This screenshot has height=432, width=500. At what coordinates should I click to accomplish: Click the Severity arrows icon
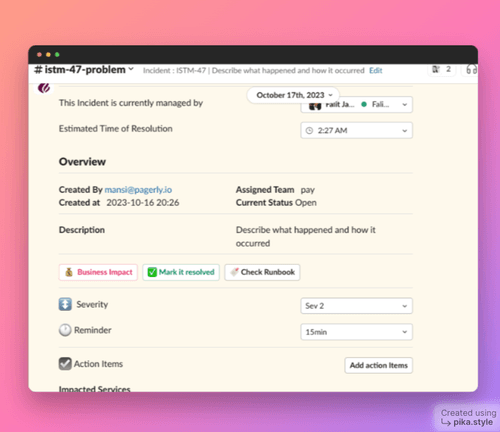coord(65,304)
